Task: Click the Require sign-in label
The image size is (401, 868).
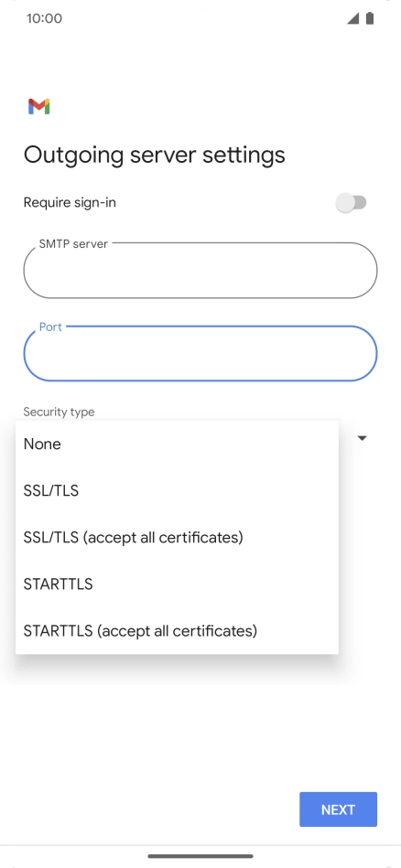Action: pyautogui.click(x=70, y=203)
